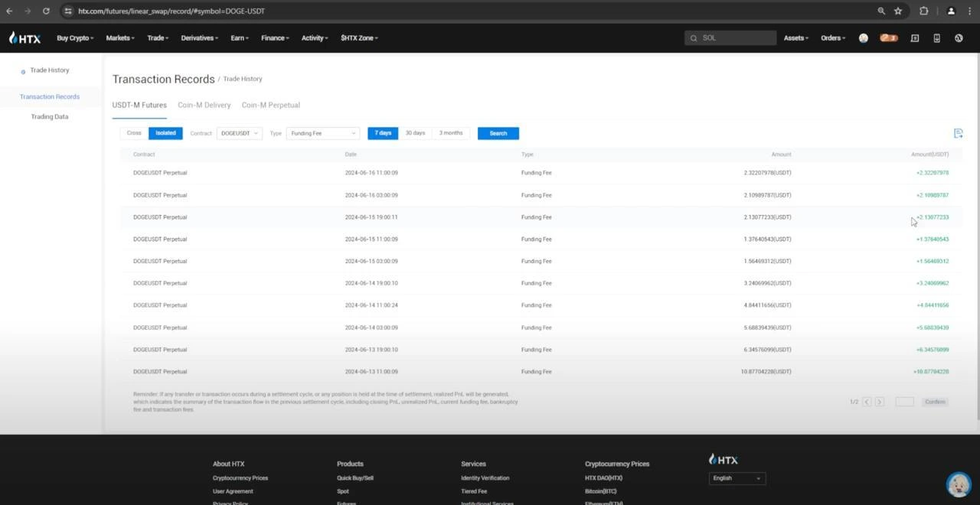Select the 7 days range
This screenshot has height=505, width=980.
click(383, 133)
